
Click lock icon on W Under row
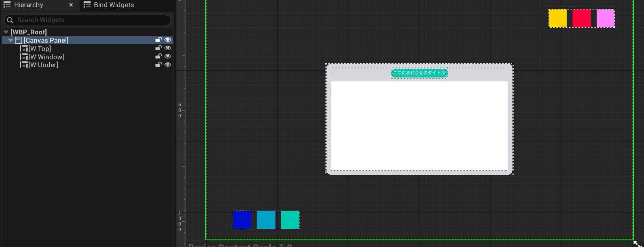158,65
